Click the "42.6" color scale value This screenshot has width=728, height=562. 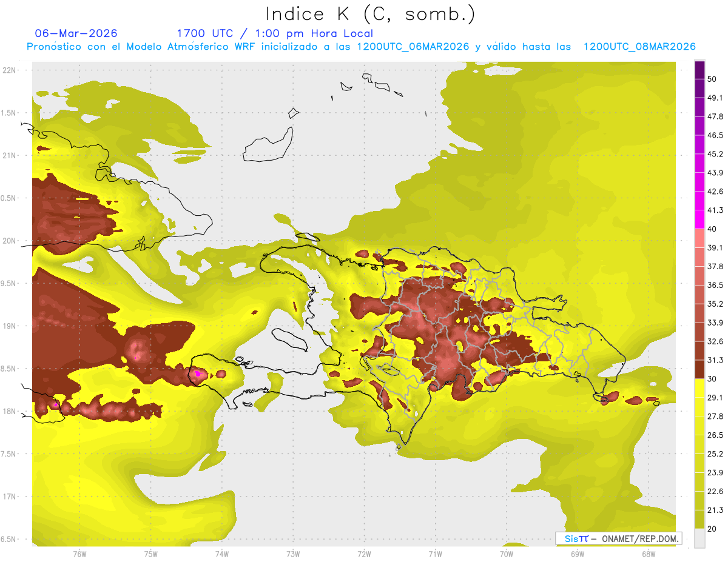[x=715, y=192]
